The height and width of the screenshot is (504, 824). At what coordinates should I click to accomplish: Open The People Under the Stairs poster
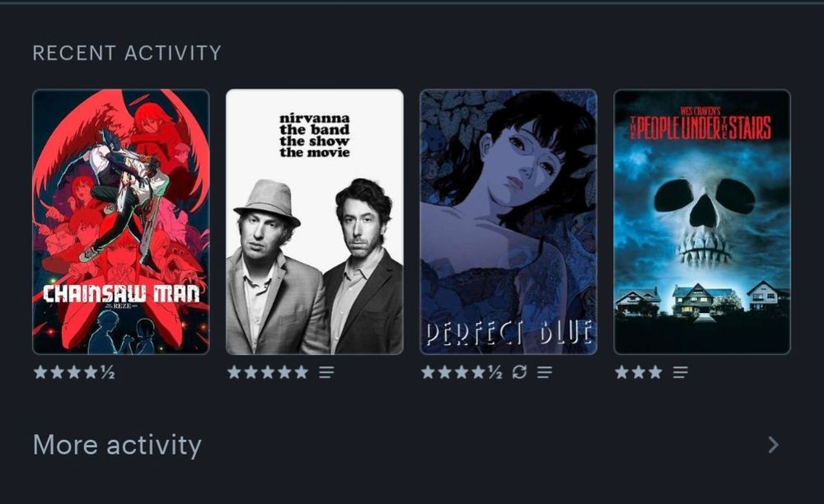tap(702, 222)
